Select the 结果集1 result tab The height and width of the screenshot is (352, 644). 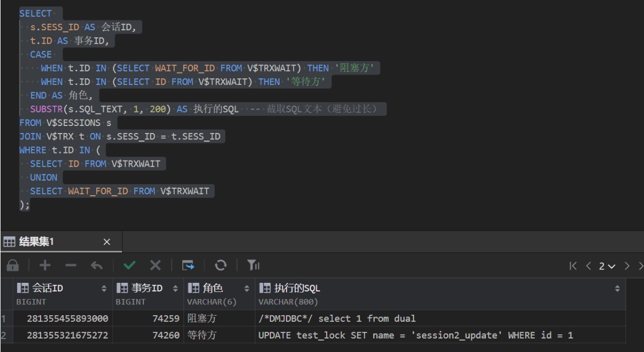pyautogui.click(x=61, y=242)
